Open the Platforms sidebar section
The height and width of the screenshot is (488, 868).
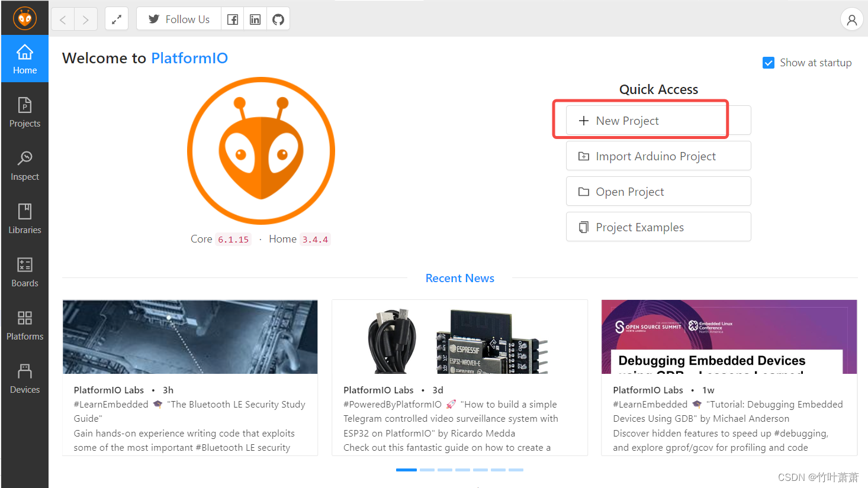(x=25, y=325)
